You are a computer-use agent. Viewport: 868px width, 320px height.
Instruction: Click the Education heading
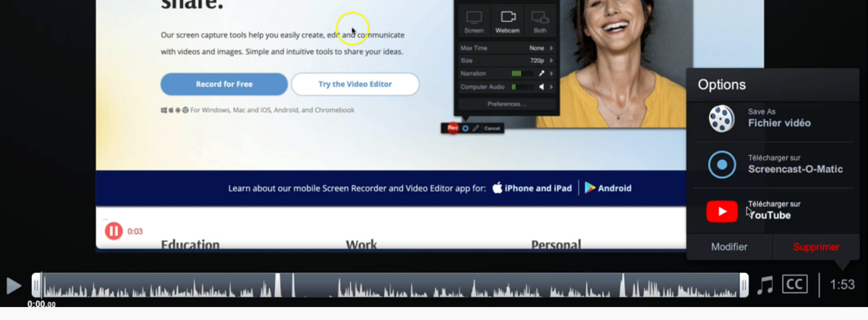pyautogui.click(x=190, y=245)
